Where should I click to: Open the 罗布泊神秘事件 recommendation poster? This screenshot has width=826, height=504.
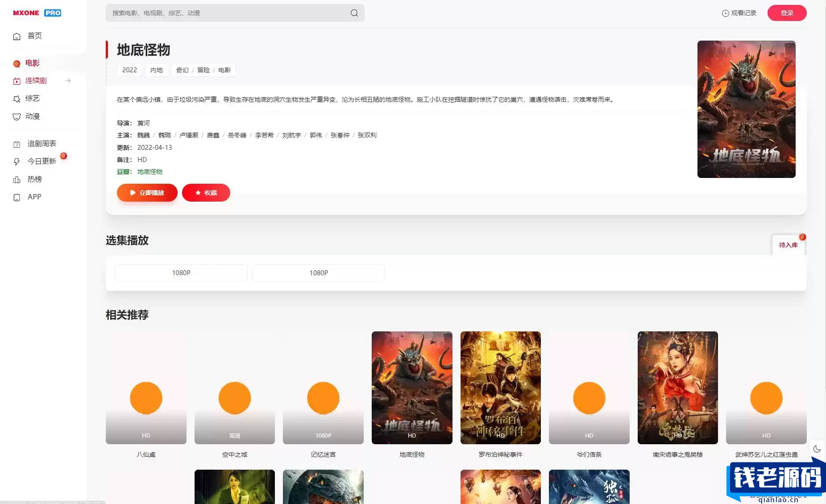501,388
